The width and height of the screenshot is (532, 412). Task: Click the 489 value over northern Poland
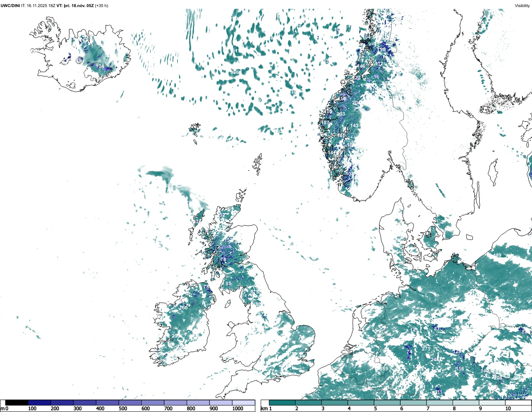pyautogui.click(x=497, y=255)
